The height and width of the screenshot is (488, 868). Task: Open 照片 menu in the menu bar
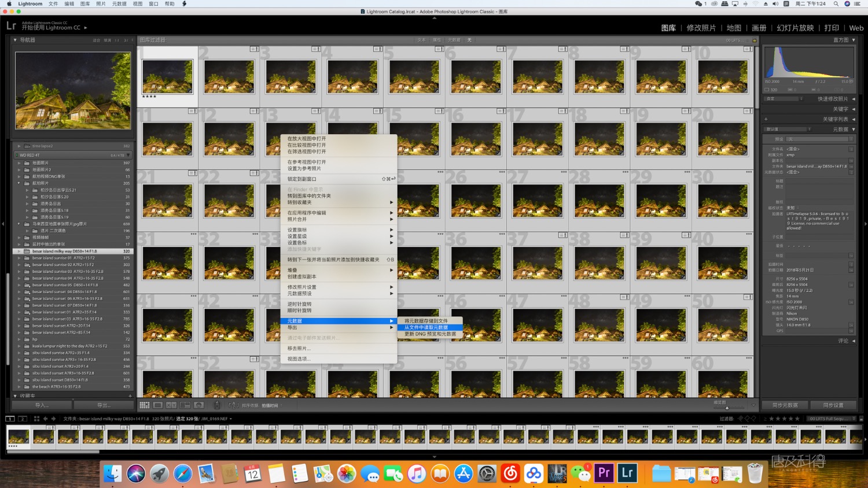101,3
